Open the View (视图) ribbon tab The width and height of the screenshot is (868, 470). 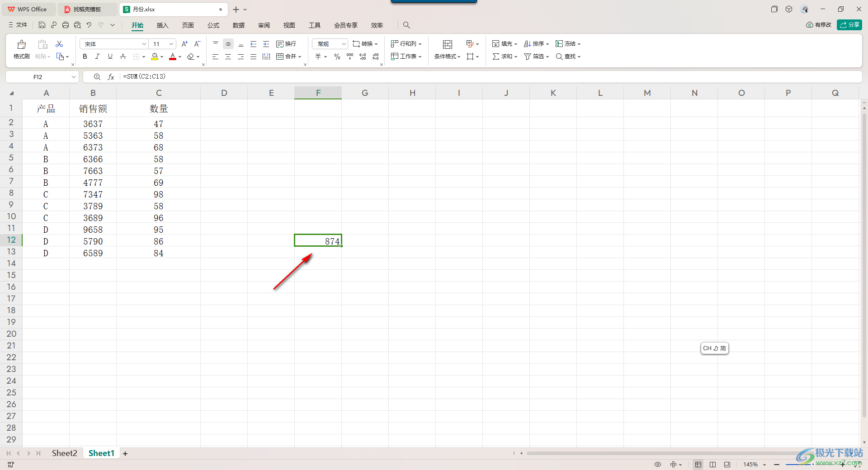[289, 25]
